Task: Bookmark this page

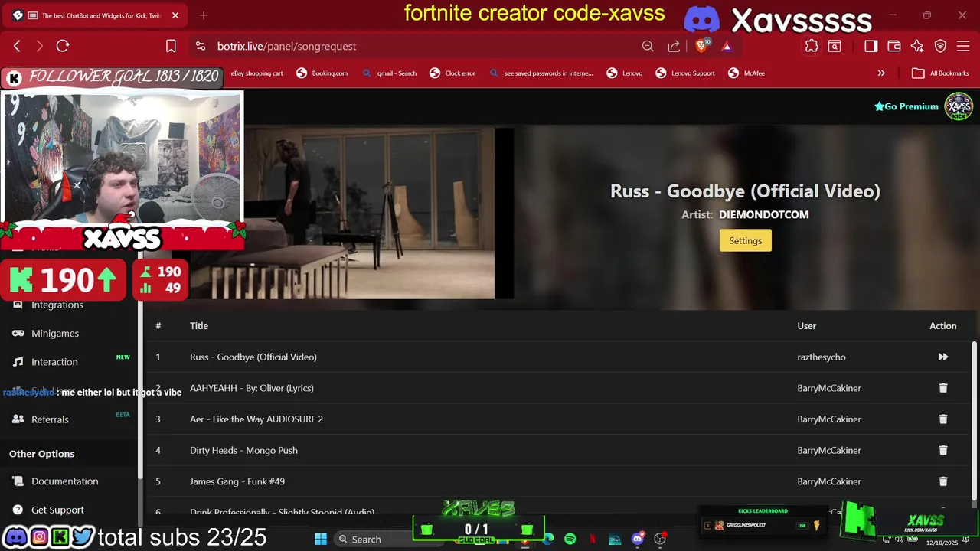Action: [x=171, y=46]
